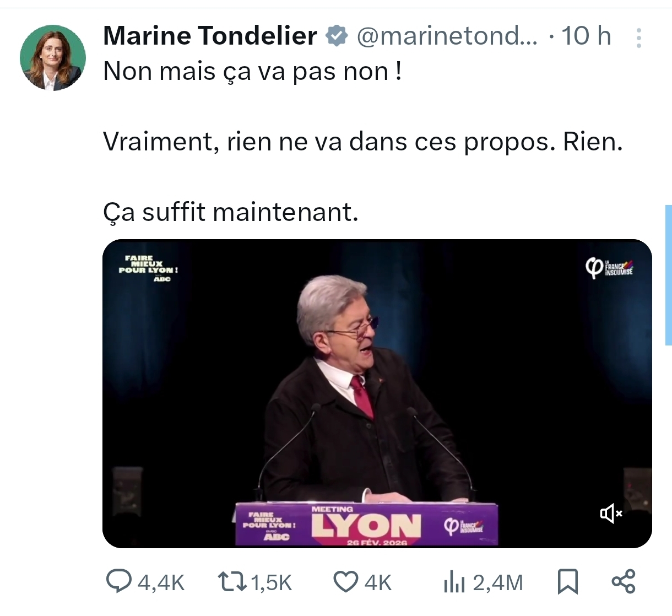The width and height of the screenshot is (672, 616).
Task: Click the Marine Tondelier display name
Action: [x=210, y=36]
